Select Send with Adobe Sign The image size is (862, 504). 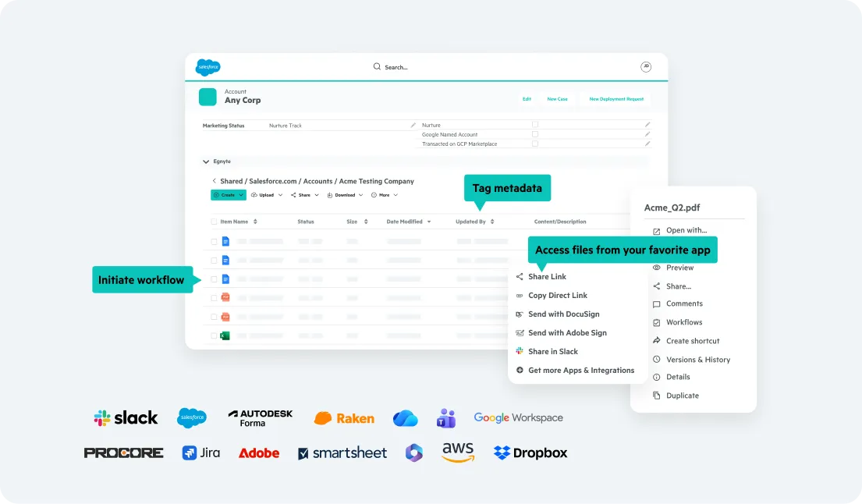click(x=561, y=333)
